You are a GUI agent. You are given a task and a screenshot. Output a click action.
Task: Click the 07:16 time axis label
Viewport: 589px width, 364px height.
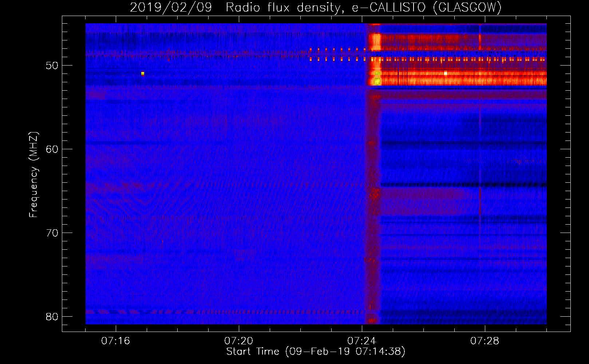click(x=116, y=341)
